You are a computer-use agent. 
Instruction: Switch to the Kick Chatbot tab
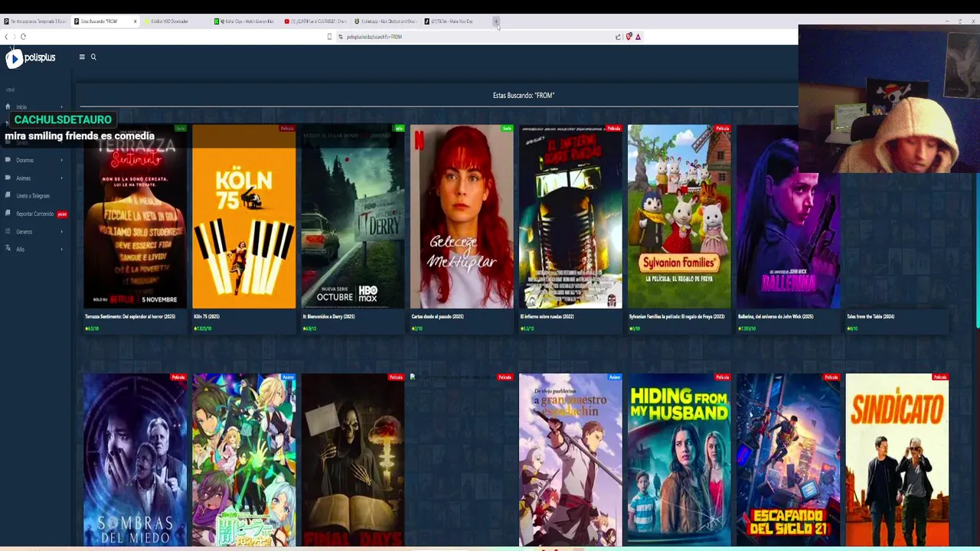point(386,21)
